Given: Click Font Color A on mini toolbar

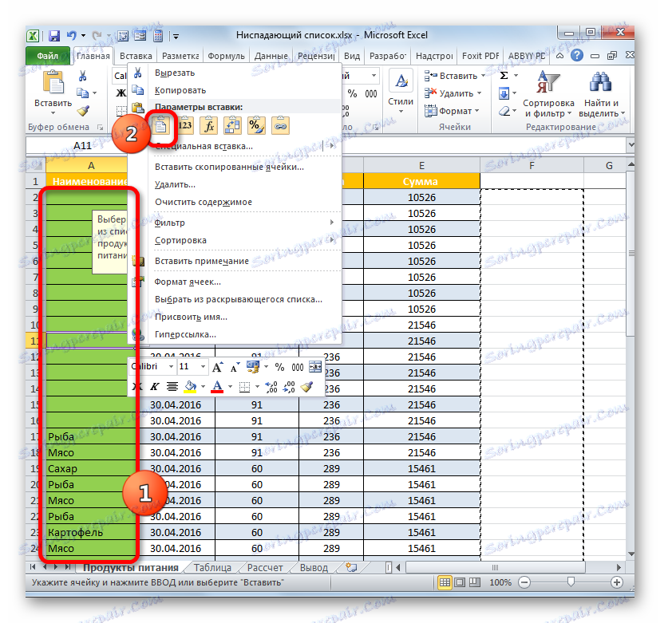Looking at the screenshot, I should click(217, 387).
